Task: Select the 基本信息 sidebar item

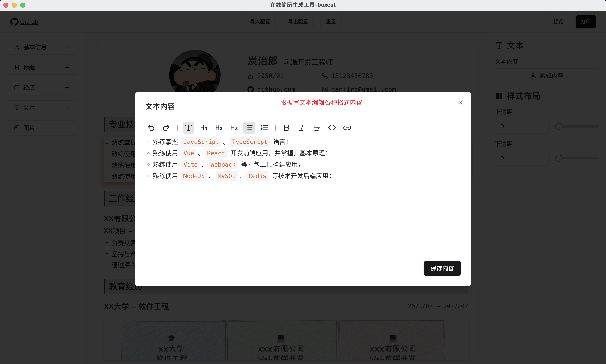Action: click(42, 47)
